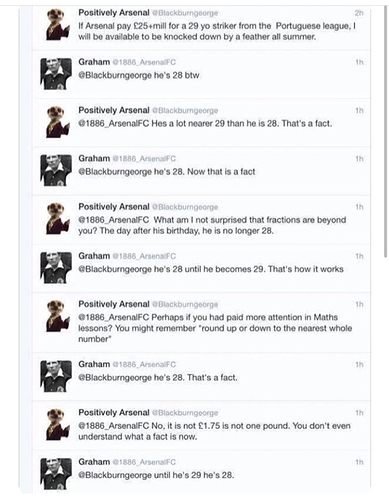Click Positively Arsenal avatar on first tweet

[x=58, y=24]
